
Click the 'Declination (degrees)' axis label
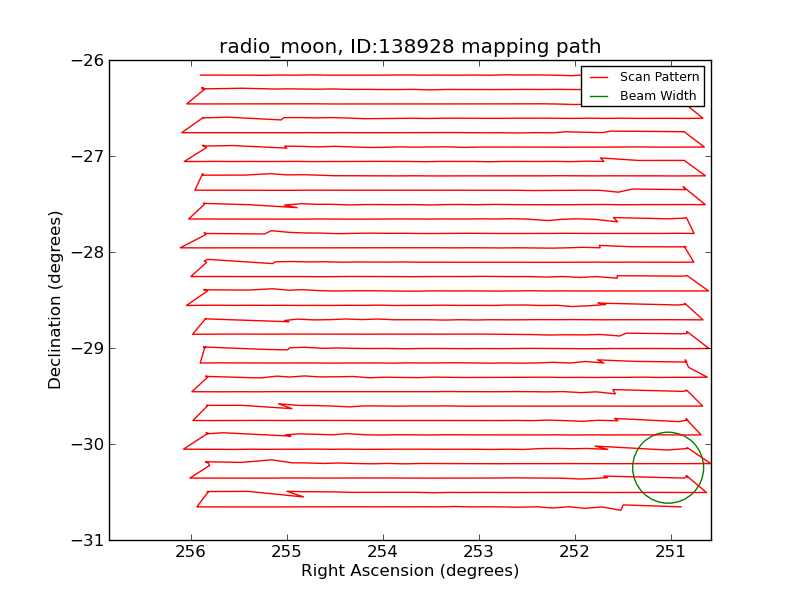coord(55,300)
